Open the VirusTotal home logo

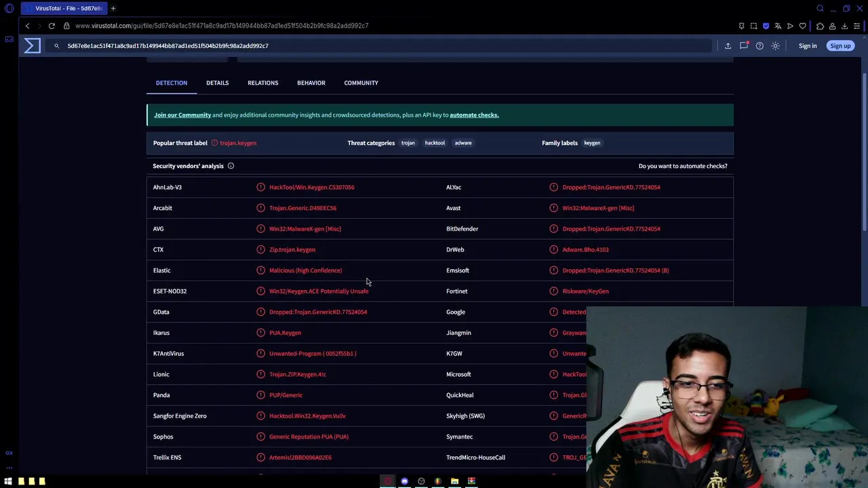tap(32, 45)
